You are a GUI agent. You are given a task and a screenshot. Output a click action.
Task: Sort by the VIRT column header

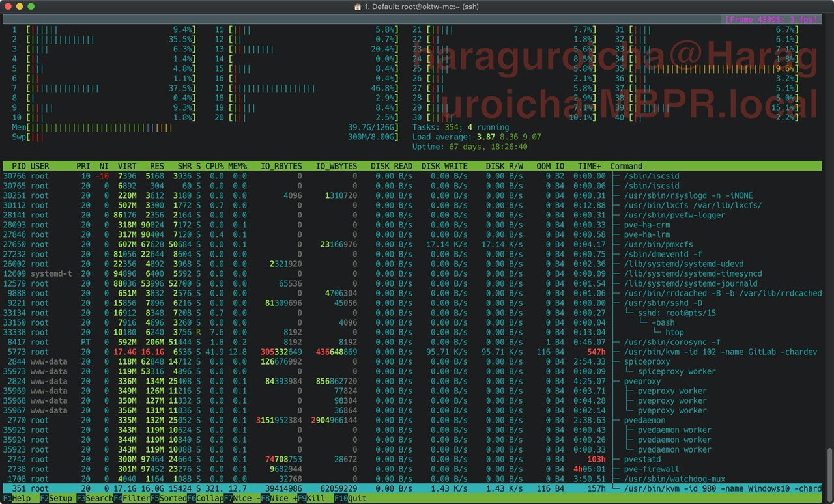point(127,166)
